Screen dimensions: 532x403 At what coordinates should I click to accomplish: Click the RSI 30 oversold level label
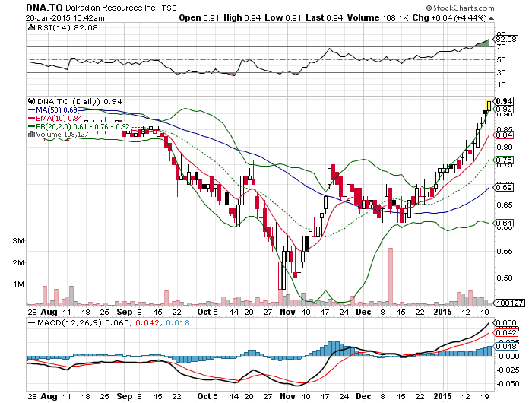[x=501, y=72]
